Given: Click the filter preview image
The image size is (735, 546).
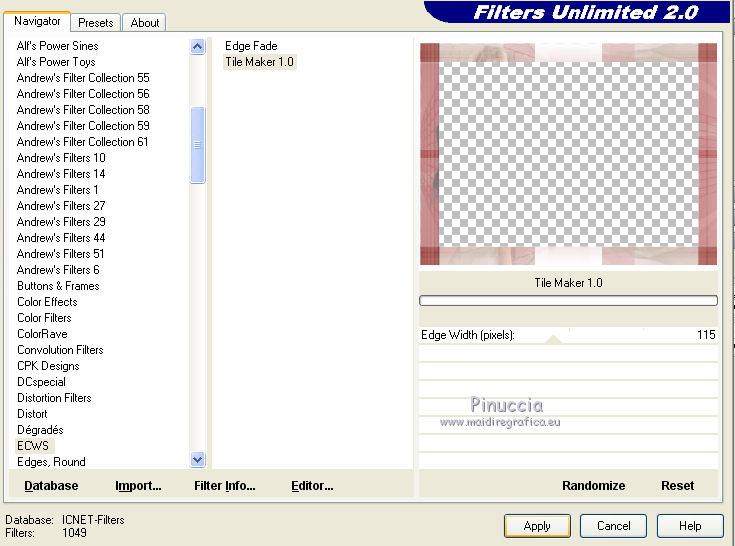Looking at the screenshot, I should point(568,154).
